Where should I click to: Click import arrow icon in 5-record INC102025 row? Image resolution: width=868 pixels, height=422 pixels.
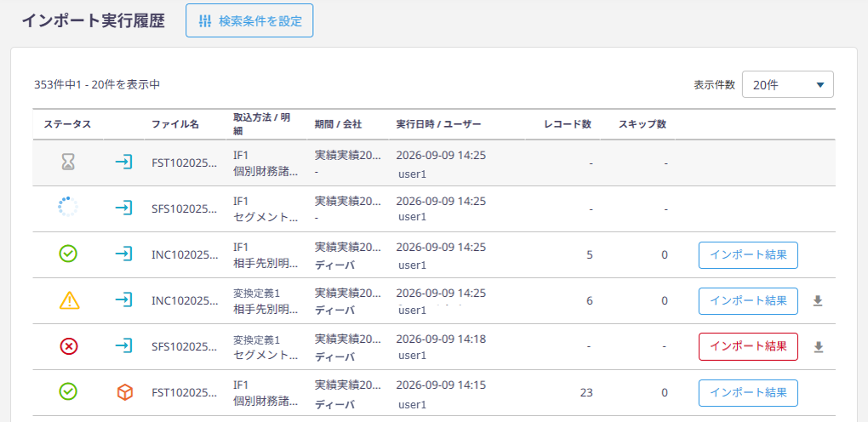pos(124,254)
